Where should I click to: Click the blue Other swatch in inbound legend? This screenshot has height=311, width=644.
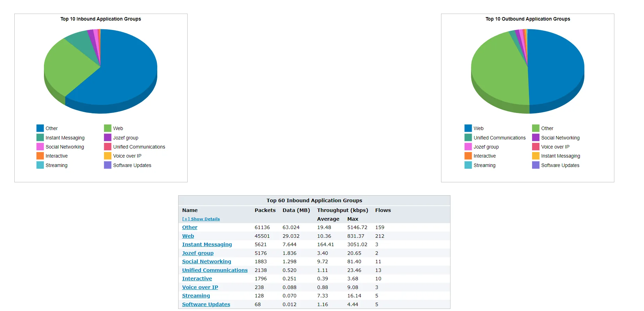point(40,128)
